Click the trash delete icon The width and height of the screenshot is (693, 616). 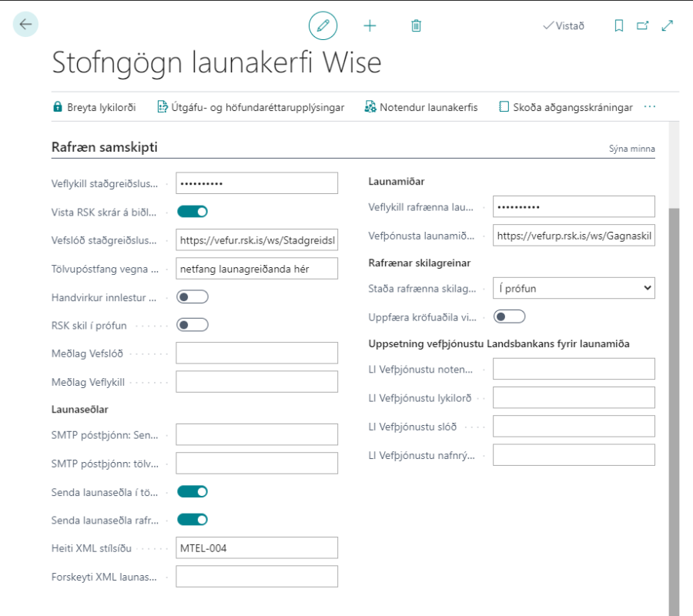click(416, 25)
